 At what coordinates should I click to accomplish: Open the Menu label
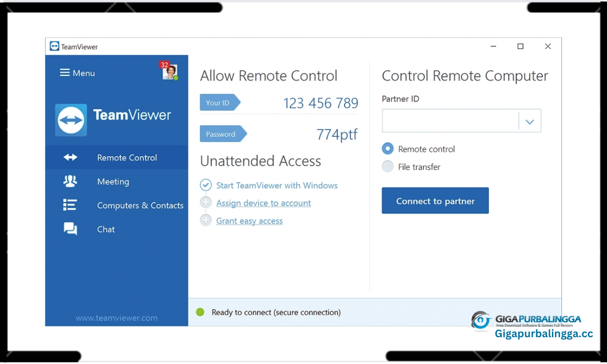pyautogui.click(x=83, y=73)
